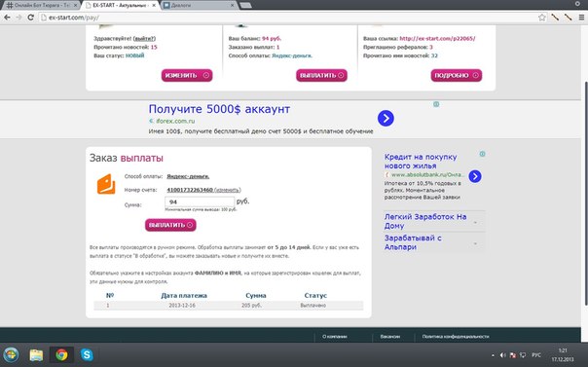Click the ПОДРОБНО button
Screen dimensions: 588x367
click(x=456, y=75)
